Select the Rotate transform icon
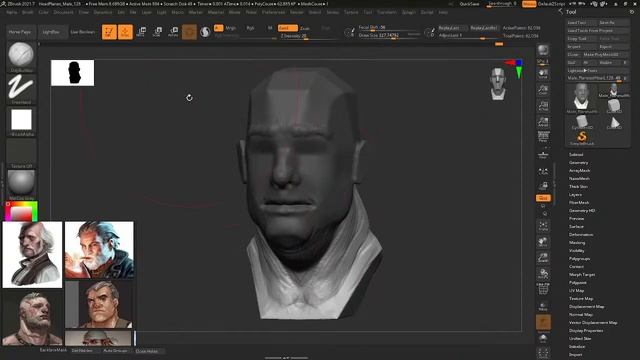 pos(173,32)
